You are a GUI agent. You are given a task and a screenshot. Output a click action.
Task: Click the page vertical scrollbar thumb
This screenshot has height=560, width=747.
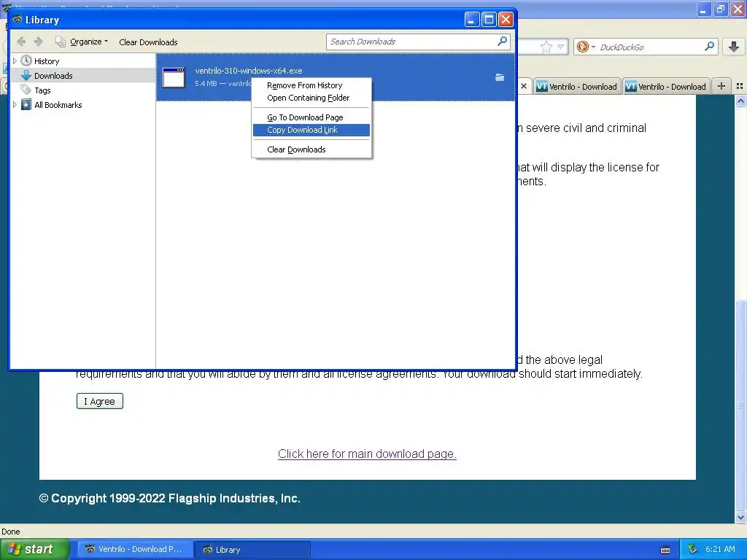tap(740, 405)
